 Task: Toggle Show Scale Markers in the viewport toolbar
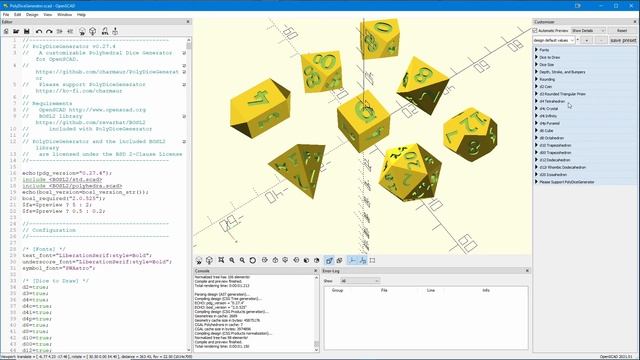point(362,260)
